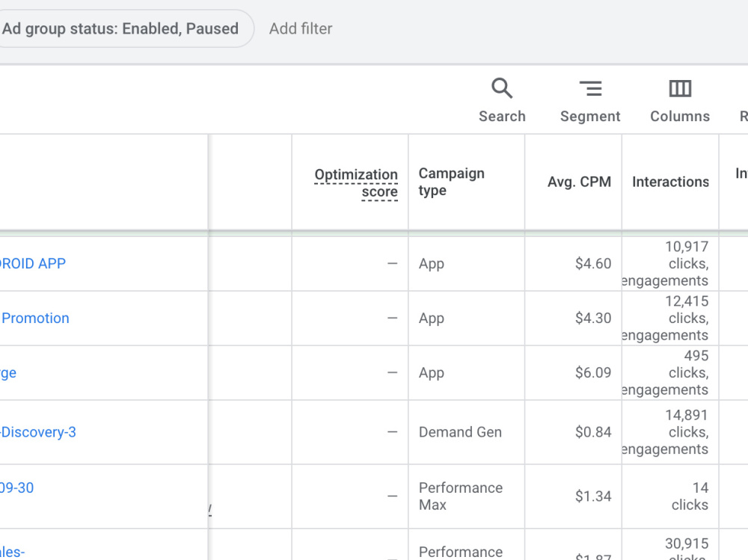Open the Discovery-3 campaign link
This screenshot has height=560, width=748.
pos(37,432)
